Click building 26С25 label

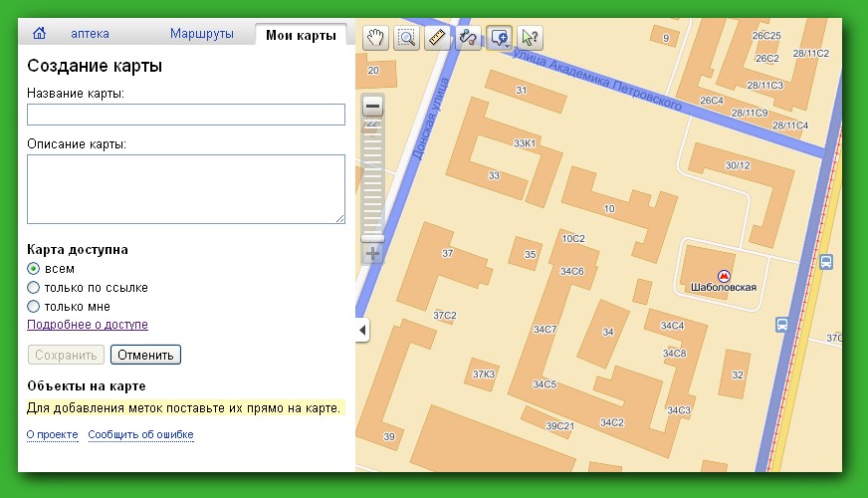pyautogui.click(x=766, y=36)
